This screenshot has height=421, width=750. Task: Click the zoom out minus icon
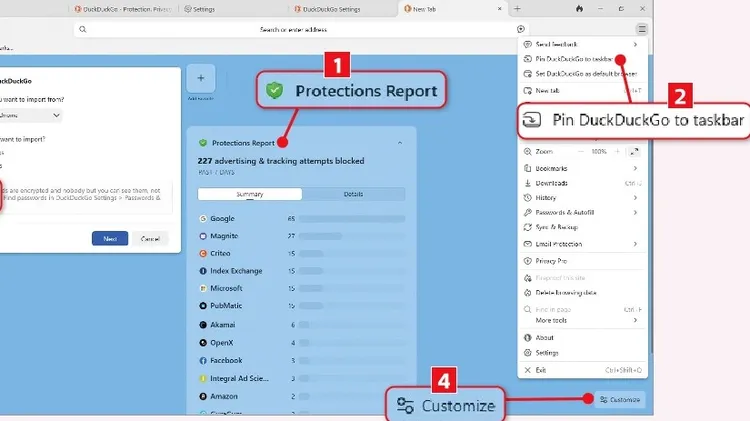pyautogui.click(x=581, y=152)
